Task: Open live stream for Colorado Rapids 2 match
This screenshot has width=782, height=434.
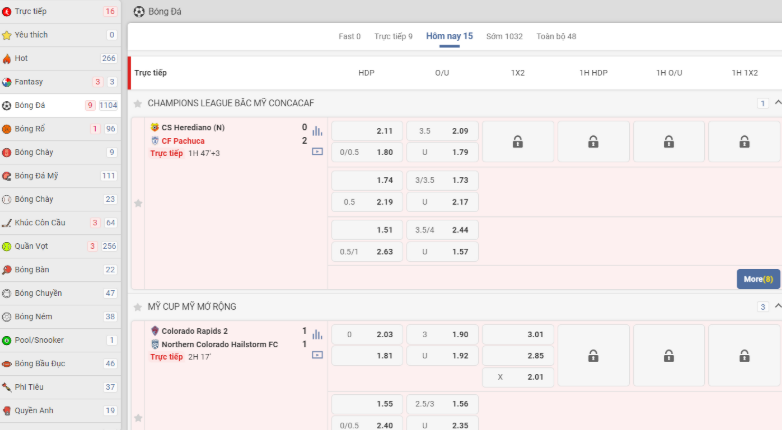Action: 317,355
